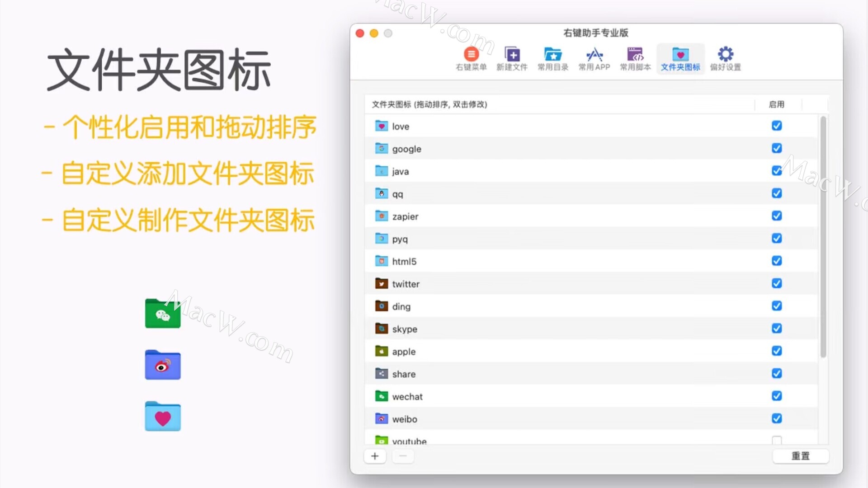Select the row text 'html5'

pyautogui.click(x=404, y=262)
